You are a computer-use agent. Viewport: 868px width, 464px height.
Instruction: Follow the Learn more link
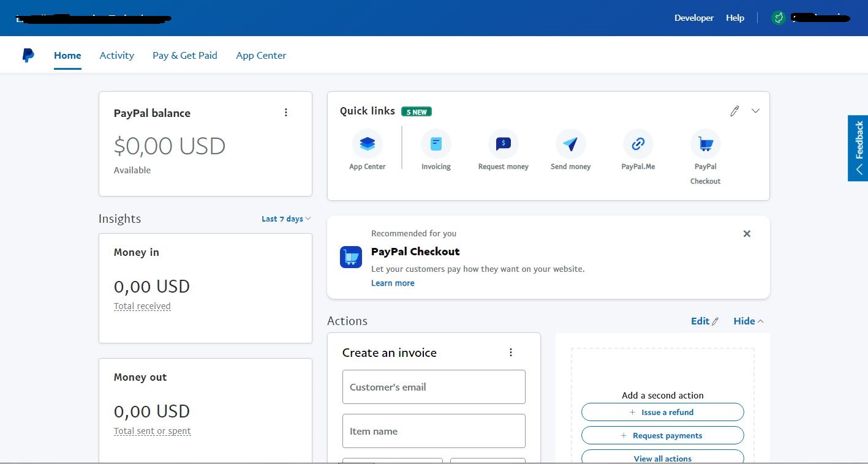[x=393, y=283]
